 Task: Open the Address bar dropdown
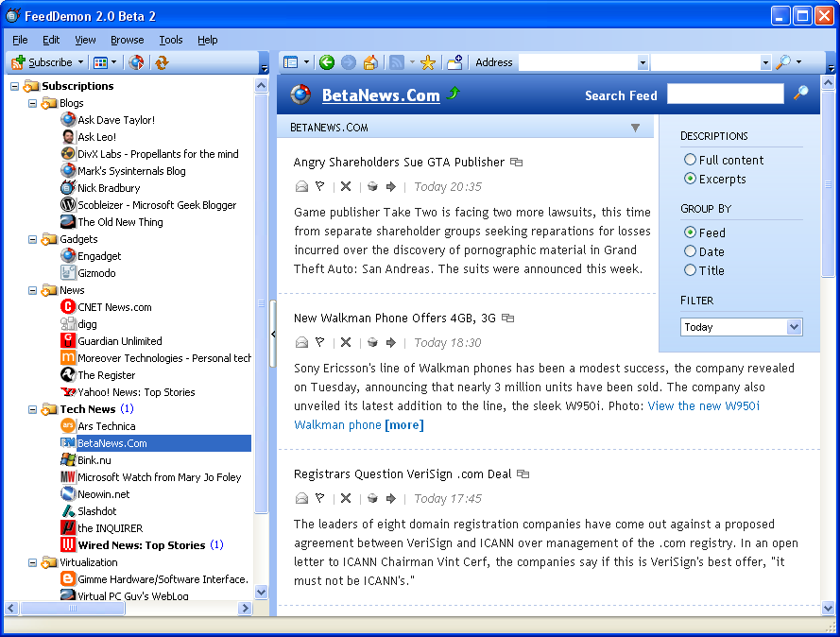point(643,62)
